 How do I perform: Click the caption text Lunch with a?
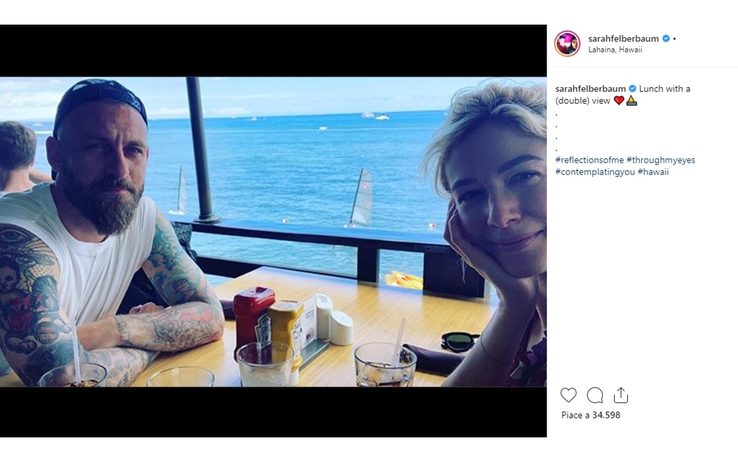[665, 88]
